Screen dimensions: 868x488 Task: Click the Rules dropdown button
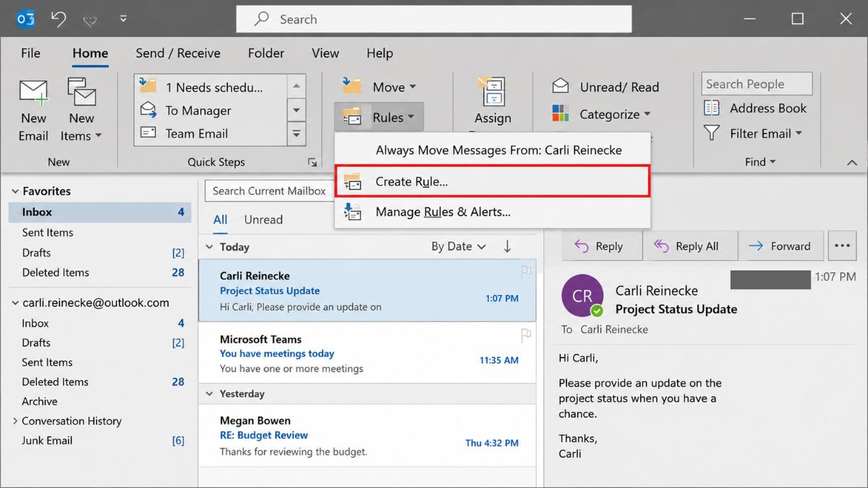[x=378, y=117]
